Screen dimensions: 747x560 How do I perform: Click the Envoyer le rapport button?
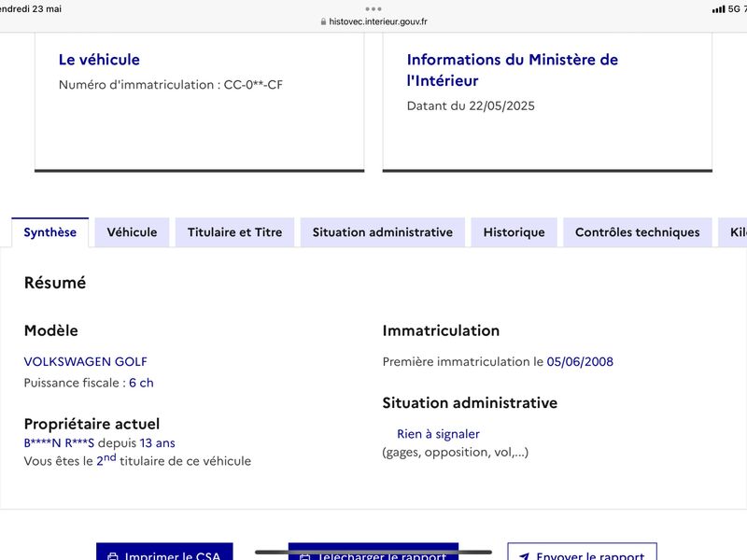pos(582,553)
